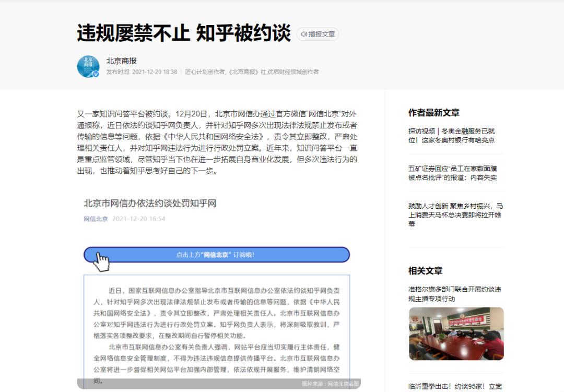Click the 播报文章 audio playback button
The image size is (564, 392).
point(318,34)
